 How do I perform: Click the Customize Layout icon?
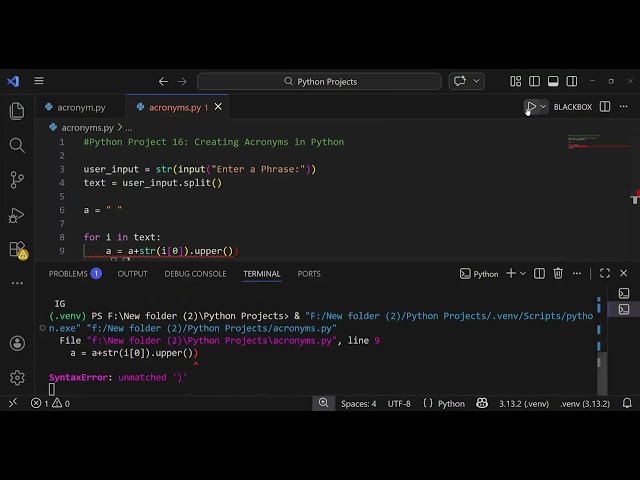tap(516, 81)
